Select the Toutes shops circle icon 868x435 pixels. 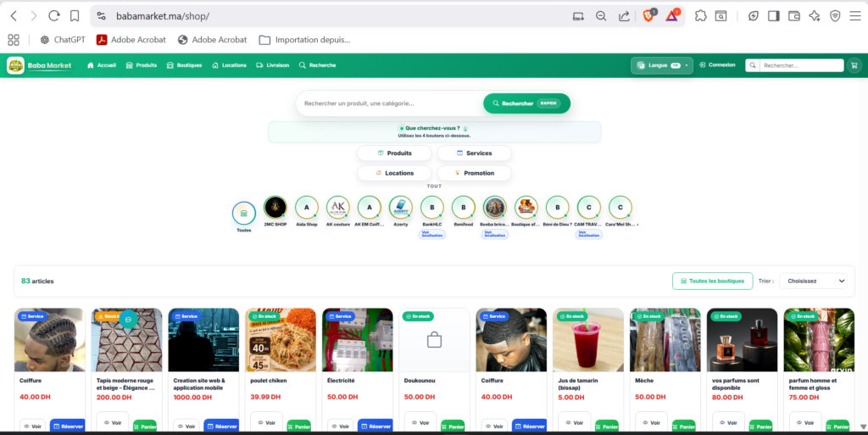243,213
